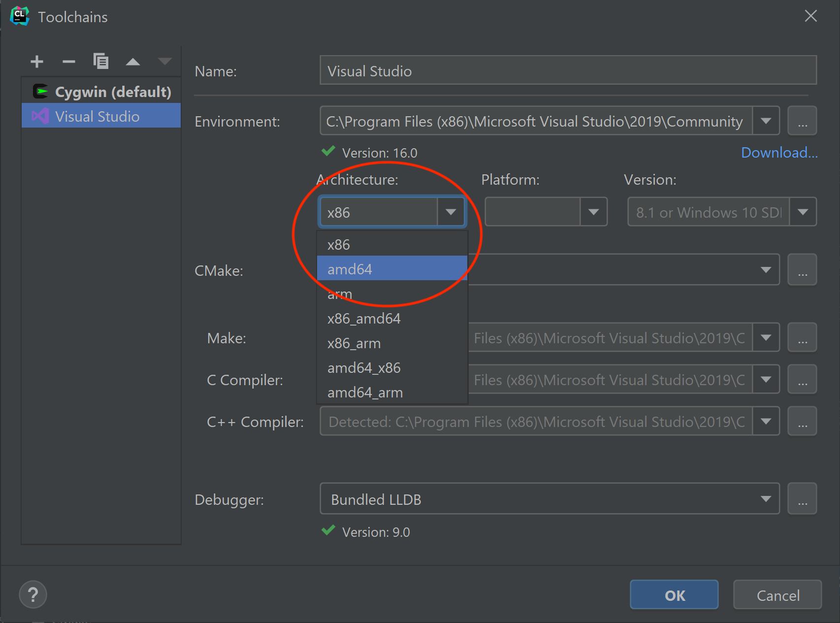Select Visual Studio toolchain in list
The image size is (840, 623).
tap(101, 116)
